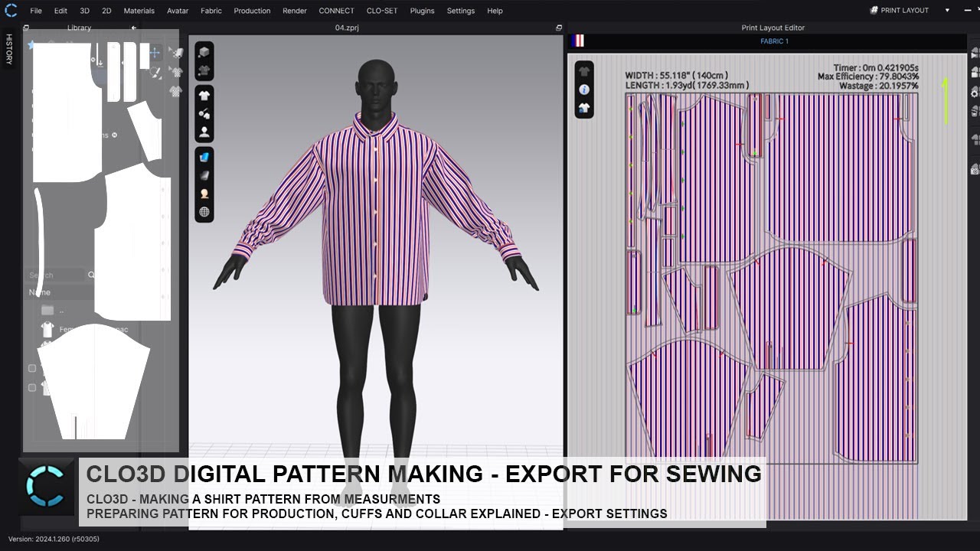Open the Plugins menu
Viewport: 980px width, 551px height.
click(422, 11)
